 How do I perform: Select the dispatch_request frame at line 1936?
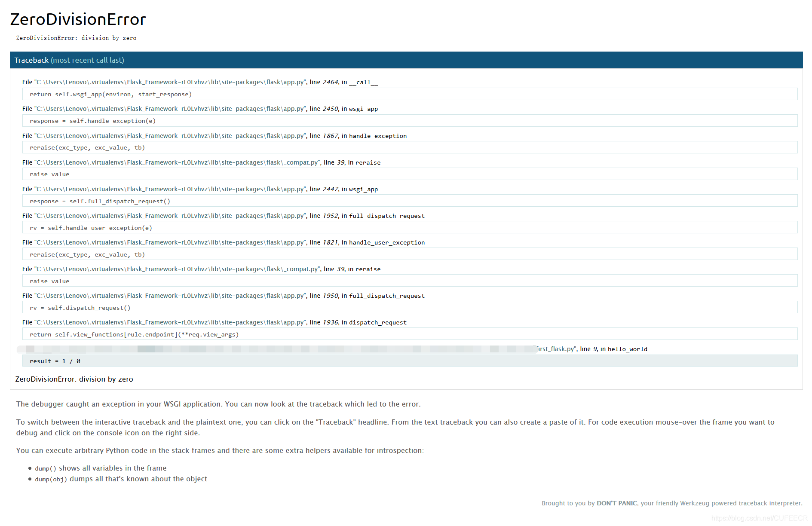(214, 322)
